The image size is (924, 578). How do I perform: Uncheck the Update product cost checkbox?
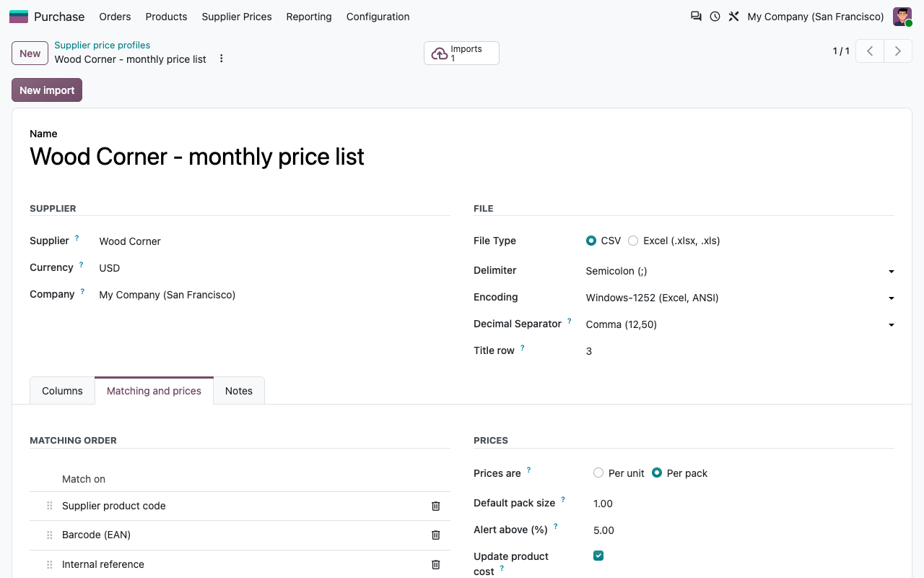598,556
